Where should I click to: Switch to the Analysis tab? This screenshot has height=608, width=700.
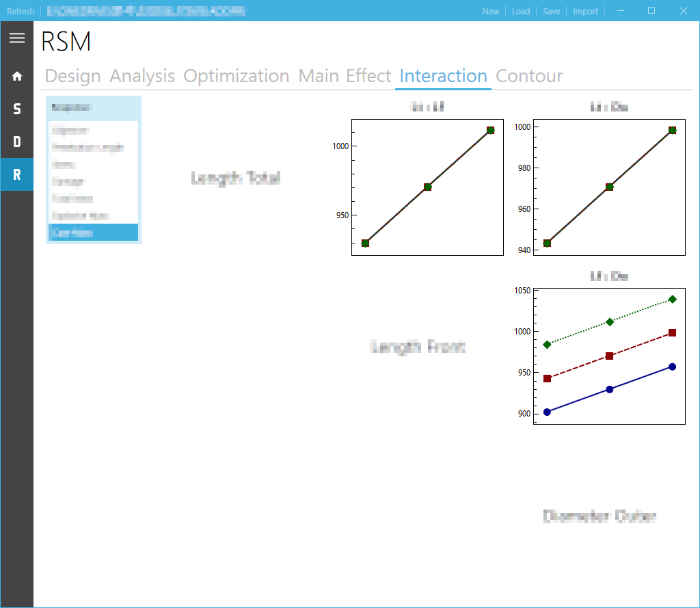[142, 76]
